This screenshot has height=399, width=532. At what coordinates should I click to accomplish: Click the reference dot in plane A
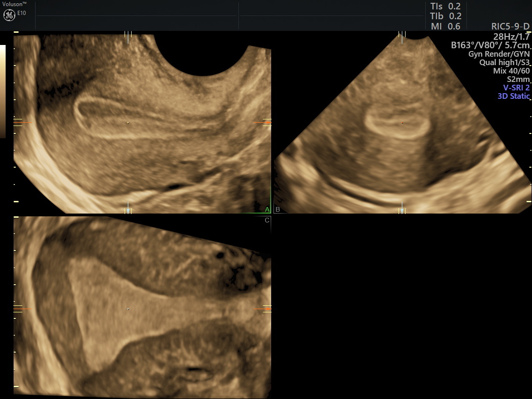pyautogui.click(x=128, y=123)
